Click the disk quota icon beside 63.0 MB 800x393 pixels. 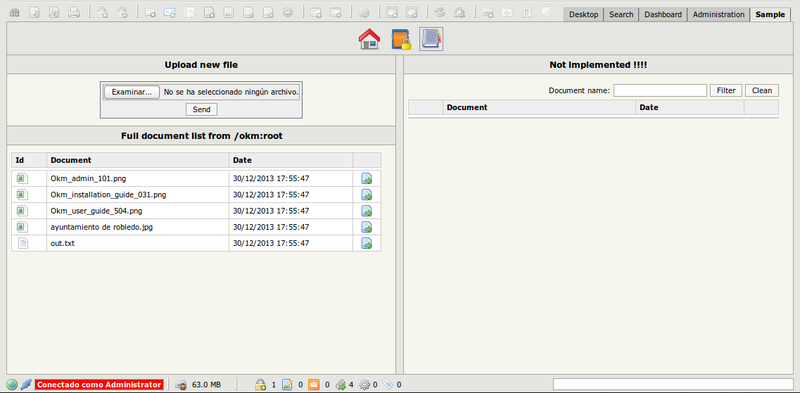[181, 385]
